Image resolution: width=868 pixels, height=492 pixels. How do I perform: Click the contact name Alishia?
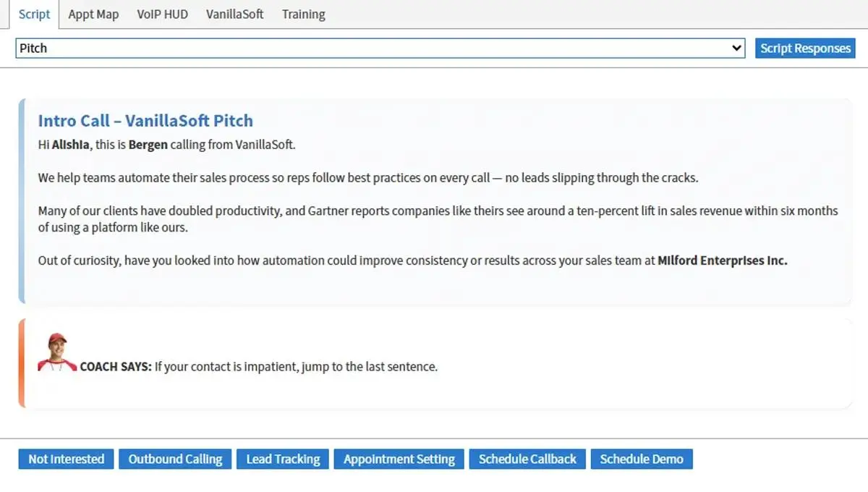coord(71,145)
